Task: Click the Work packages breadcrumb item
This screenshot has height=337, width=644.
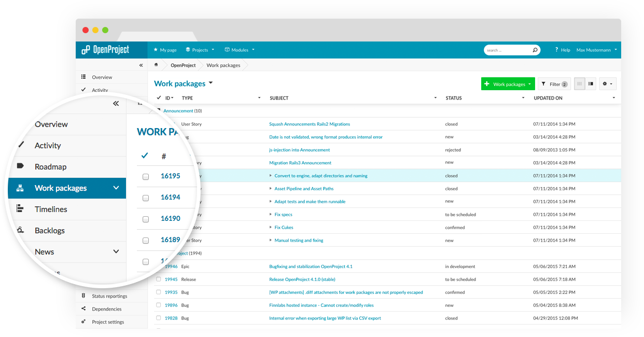Action: point(223,65)
